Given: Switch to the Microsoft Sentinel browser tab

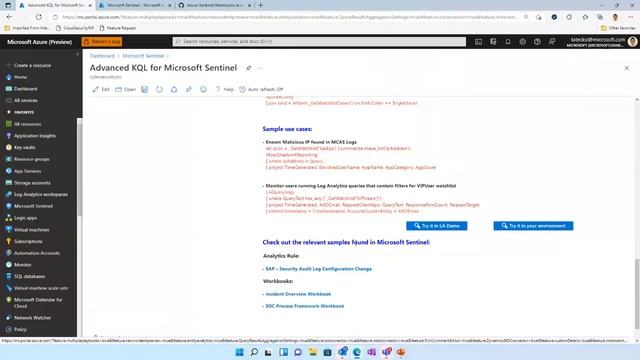Looking at the screenshot, I should click(x=135, y=5).
